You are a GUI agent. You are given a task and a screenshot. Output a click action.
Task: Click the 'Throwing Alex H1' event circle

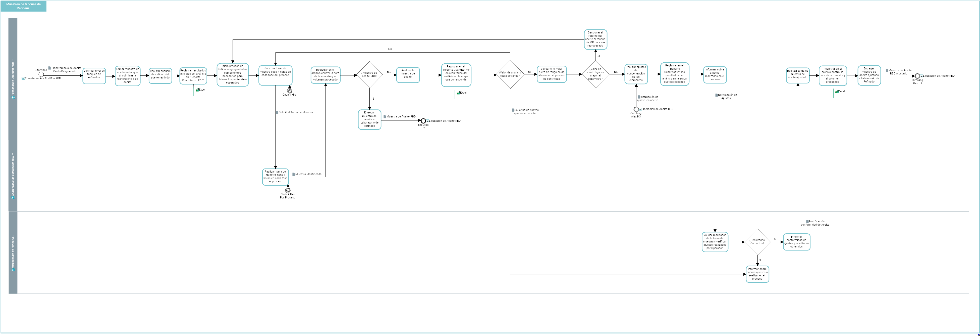tap(917, 76)
